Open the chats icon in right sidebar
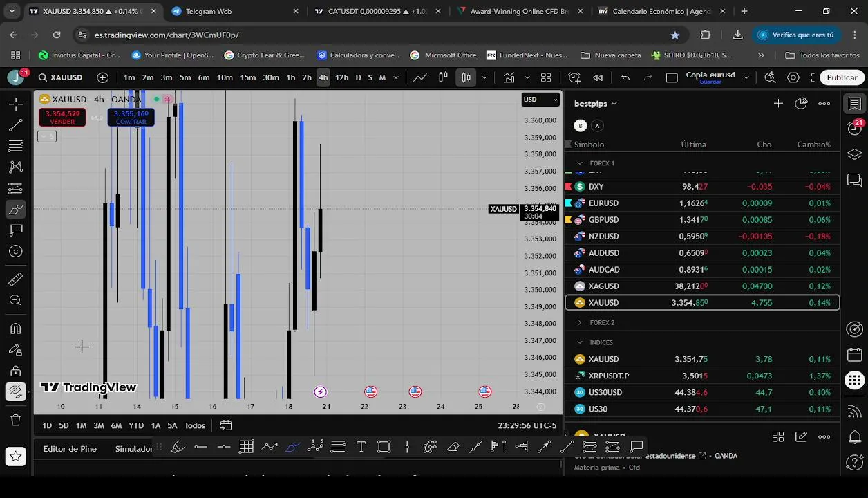The image size is (868, 498). coord(855,180)
